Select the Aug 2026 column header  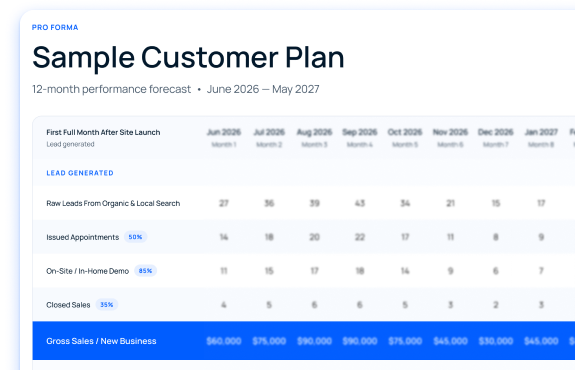[314, 132]
